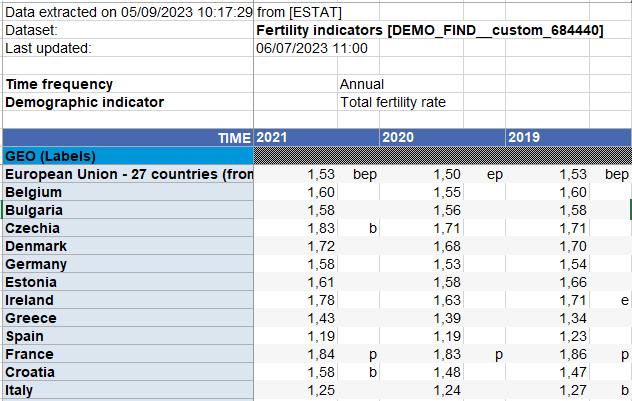Click Czechia's 2021 value 1,83
Viewport: 632px width, 401px height.
[320, 228]
